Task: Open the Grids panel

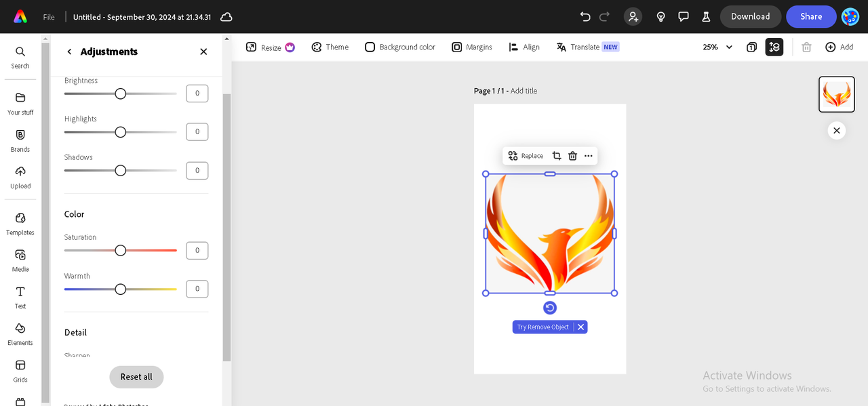Action: [20, 371]
